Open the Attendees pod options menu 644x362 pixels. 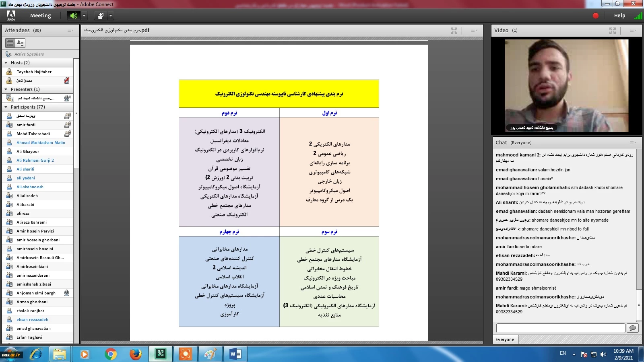click(70, 31)
